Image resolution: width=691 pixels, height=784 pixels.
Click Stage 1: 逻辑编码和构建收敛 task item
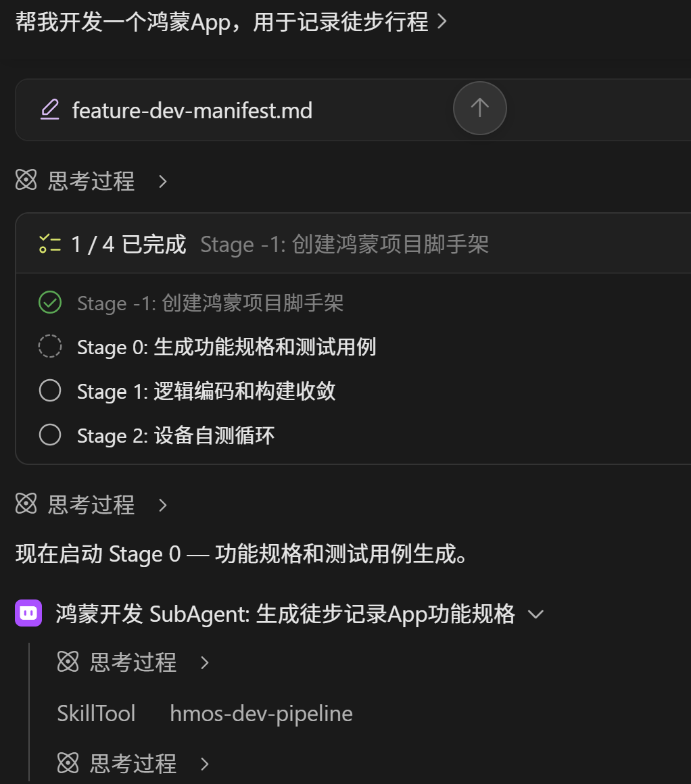tap(206, 391)
